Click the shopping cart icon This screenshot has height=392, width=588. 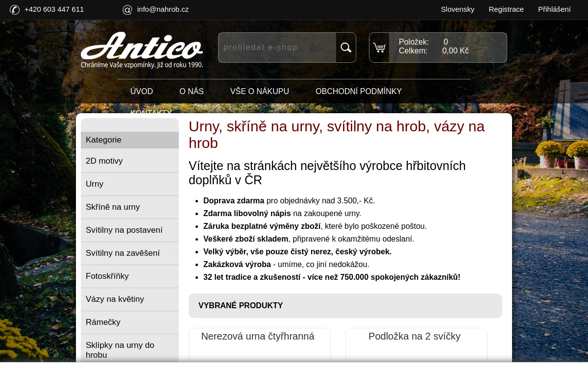379,48
